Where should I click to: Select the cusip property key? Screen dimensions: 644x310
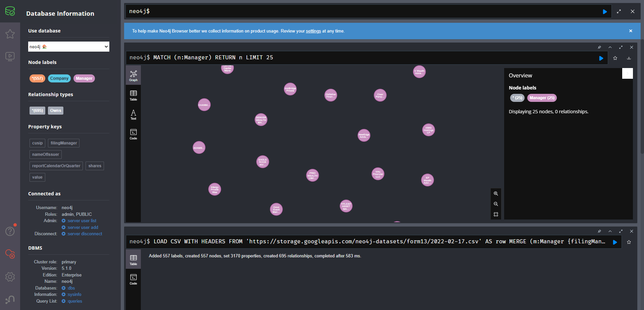click(37, 143)
